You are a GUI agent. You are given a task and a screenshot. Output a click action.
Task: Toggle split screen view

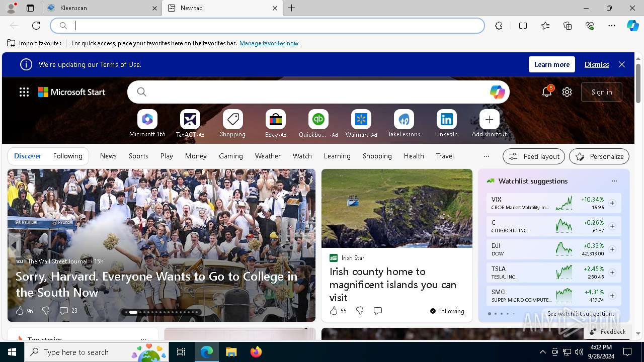point(523,26)
